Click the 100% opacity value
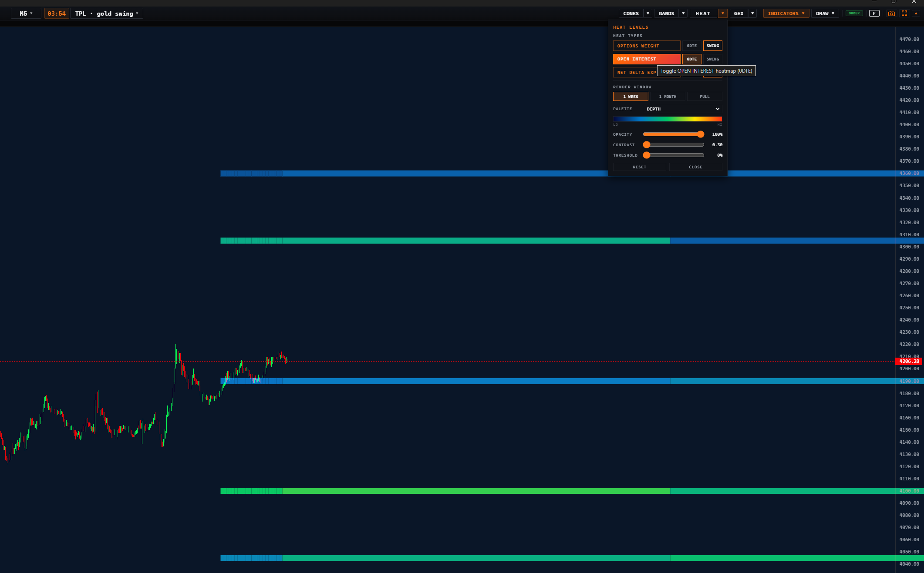924x573 pixels. tap(717, 134)
